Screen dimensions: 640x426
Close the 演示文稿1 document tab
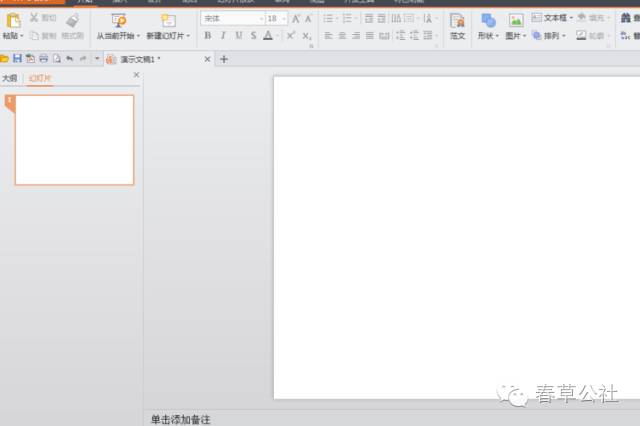(x=207, y=59)
